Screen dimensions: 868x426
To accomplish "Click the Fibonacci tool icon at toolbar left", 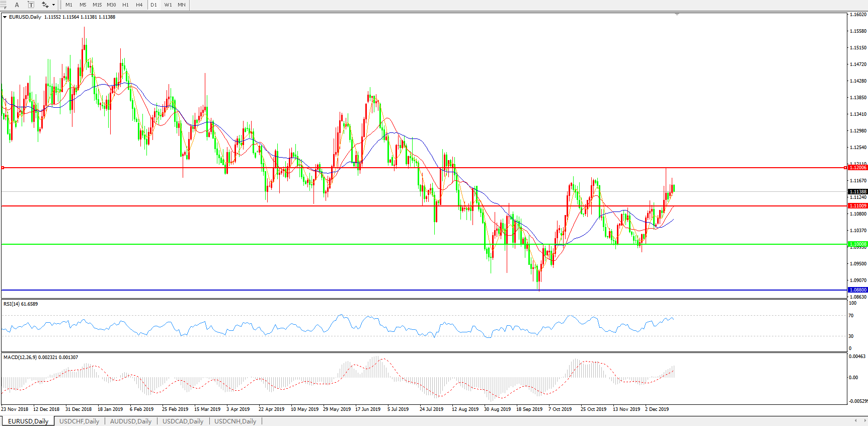I will point(4,5).
